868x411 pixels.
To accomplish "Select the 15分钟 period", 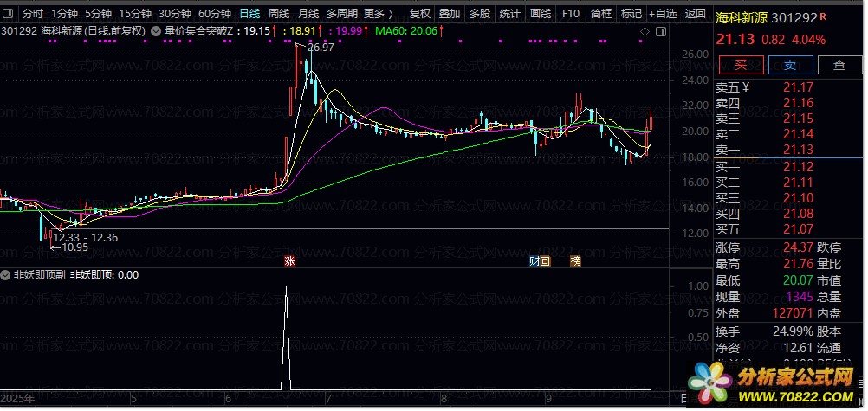I will tap(135, 14).
